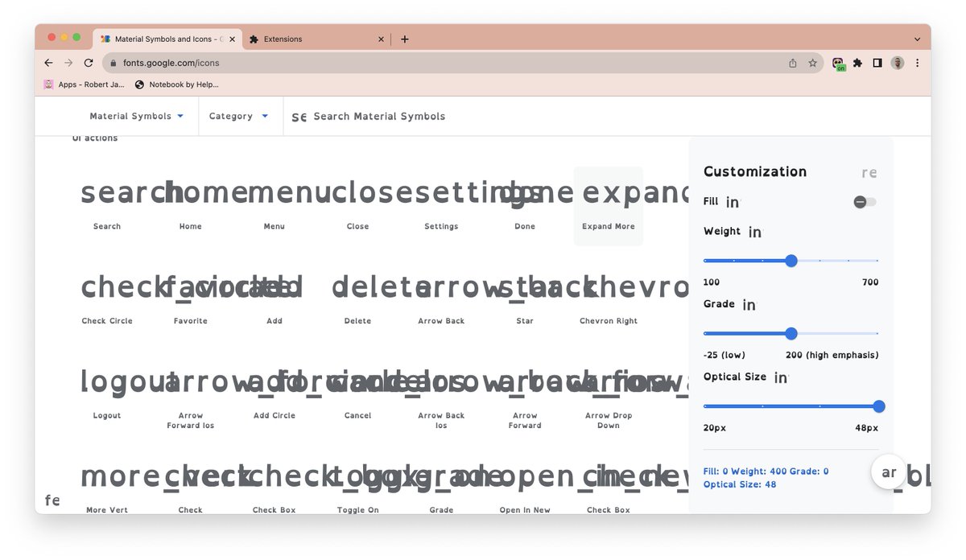
Task: Adjust the Grade slider handle
Action: point(791,333)
